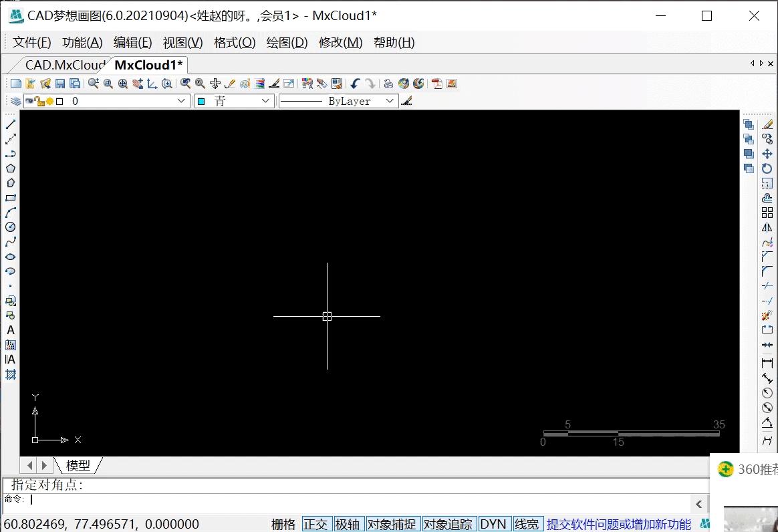Activate the Mirror tool
778x532 pixels.
point(767,227)
